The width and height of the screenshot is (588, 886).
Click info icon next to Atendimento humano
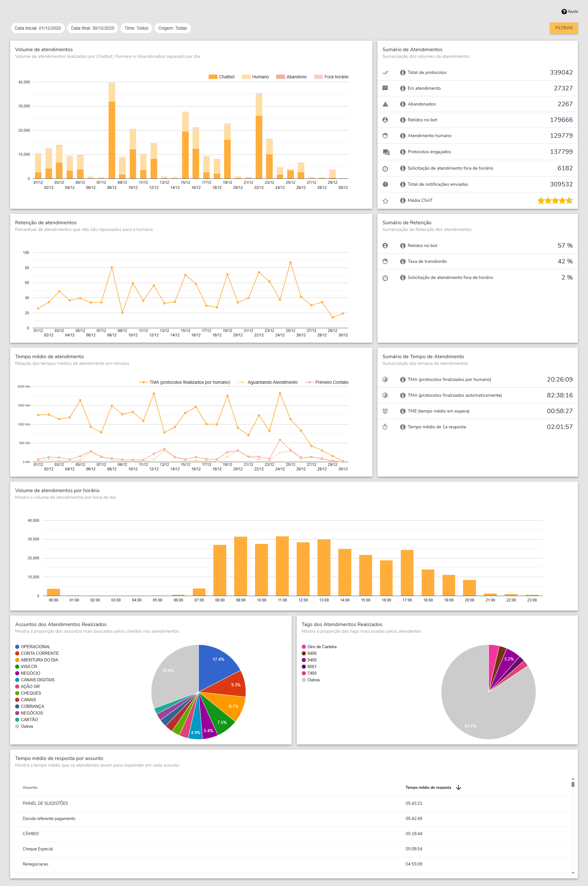pos(402,136)
